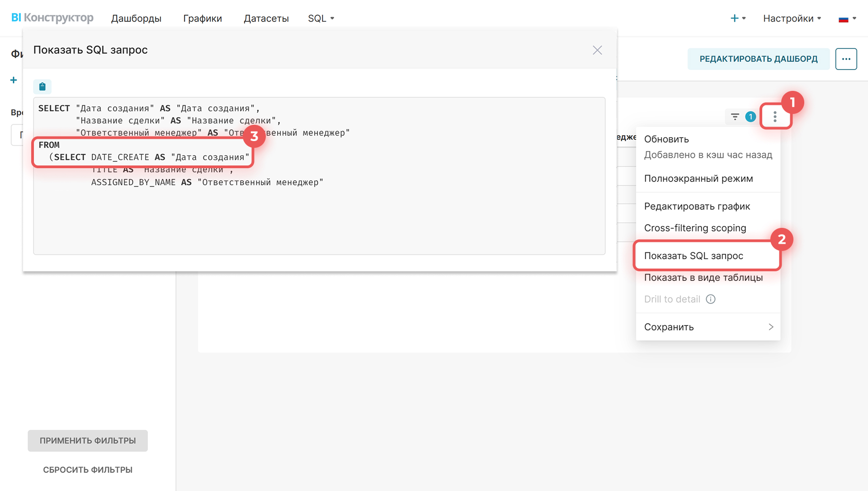Click the BI Конструктор logo
868x491 pixels.
point(52,18)
